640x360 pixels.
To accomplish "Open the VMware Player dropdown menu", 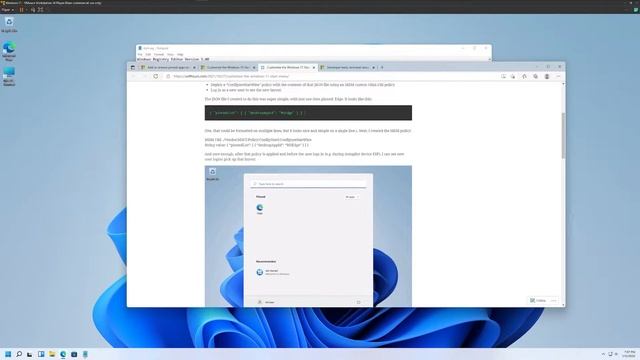I will click(x=8, y=9).
